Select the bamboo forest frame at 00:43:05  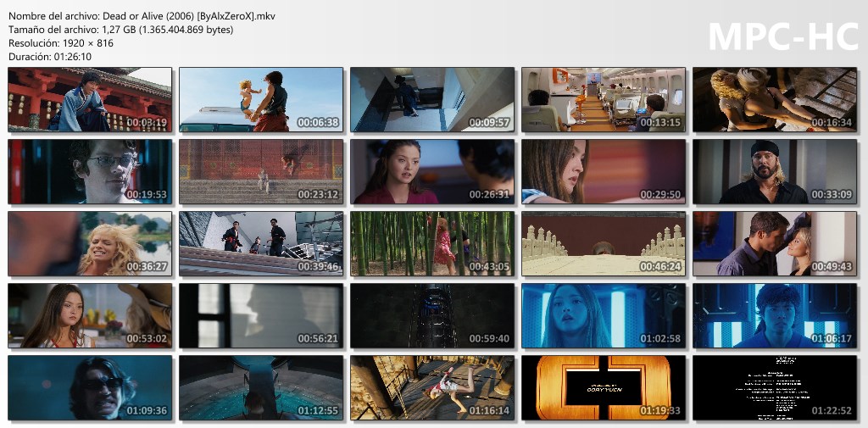pyautogui.click(x=431, y=243)
